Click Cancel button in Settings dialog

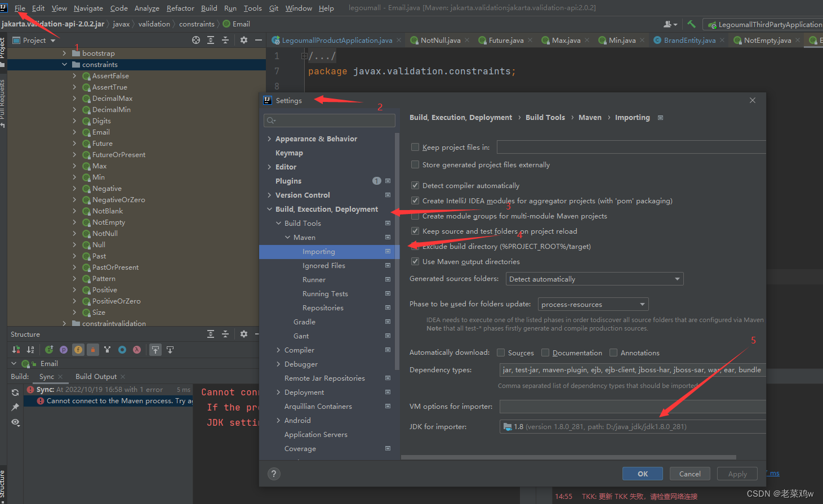click(x=690, y=474)
